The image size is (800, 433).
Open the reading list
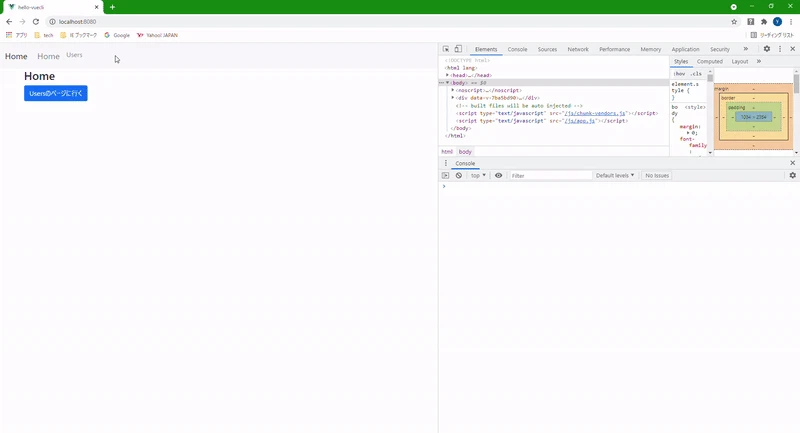coord(772,35)
